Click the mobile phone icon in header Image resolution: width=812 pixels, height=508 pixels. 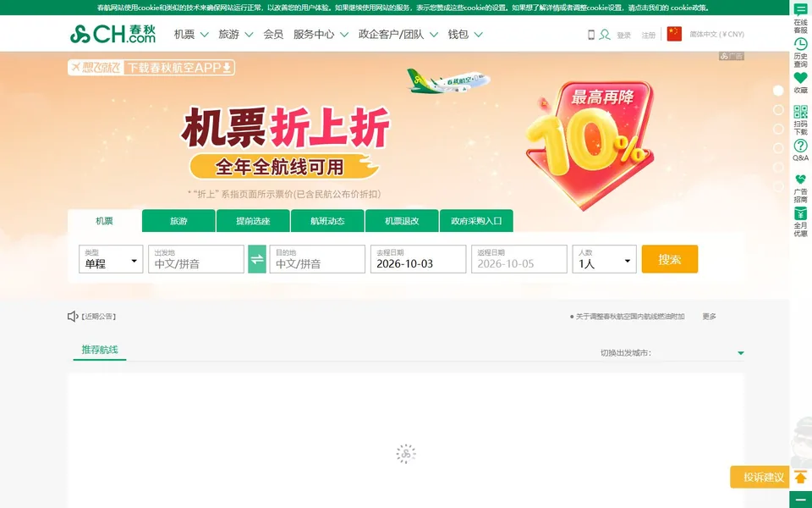click(591, 35)
